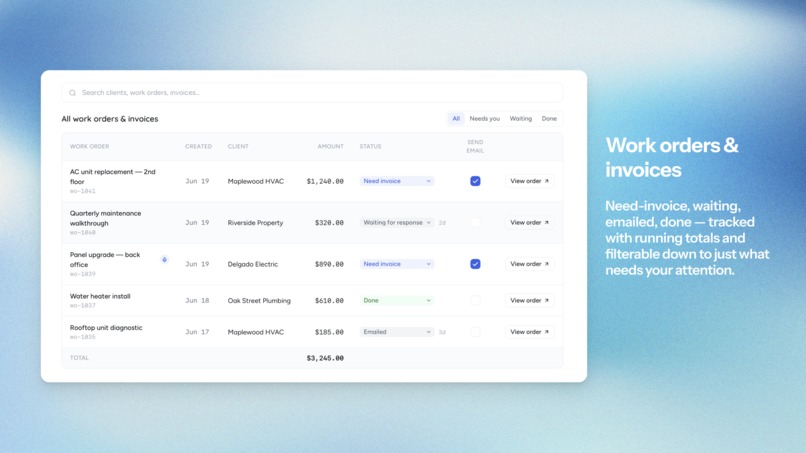The height and width of the screenshot is (453, 806).
Task: Click the icon beside Panel upgrade row
Action: pos(164,260)
